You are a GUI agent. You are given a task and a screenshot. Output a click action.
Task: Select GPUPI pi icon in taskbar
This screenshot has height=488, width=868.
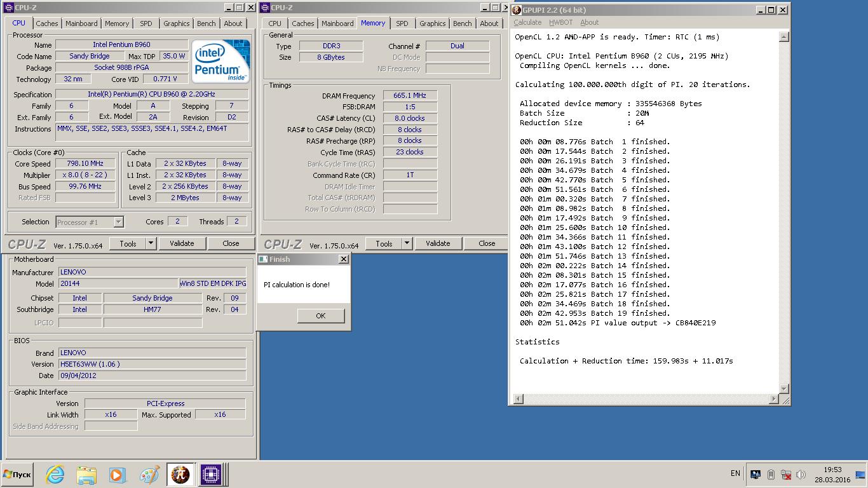(180, 475)
